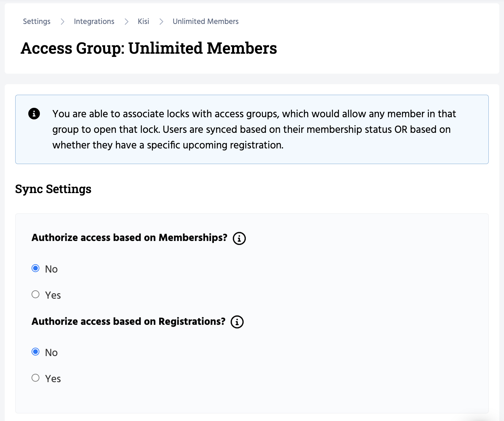This screenshot has height=421, width=504.
Task: Click the chevron after Integrations breadcrumb
Action: point(126,22)
